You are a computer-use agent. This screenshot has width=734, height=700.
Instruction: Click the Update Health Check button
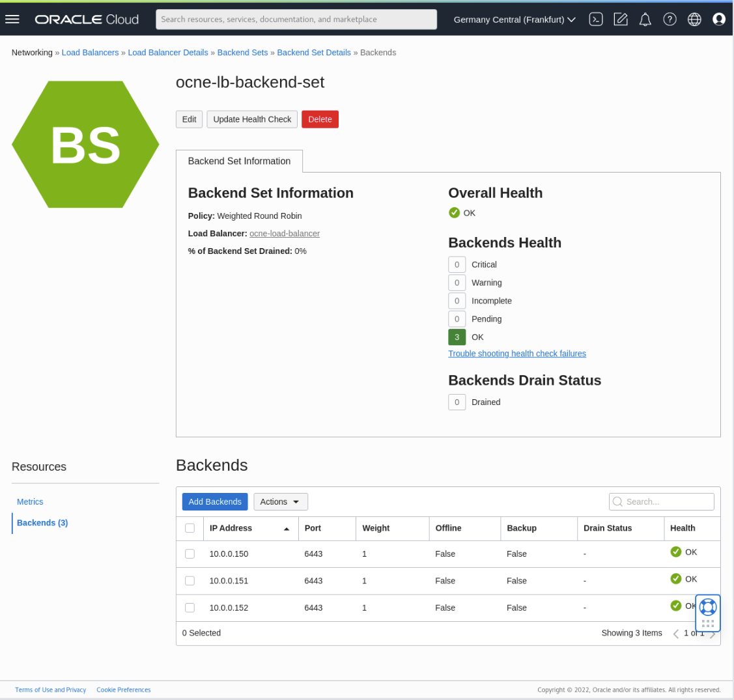[252, 119]
